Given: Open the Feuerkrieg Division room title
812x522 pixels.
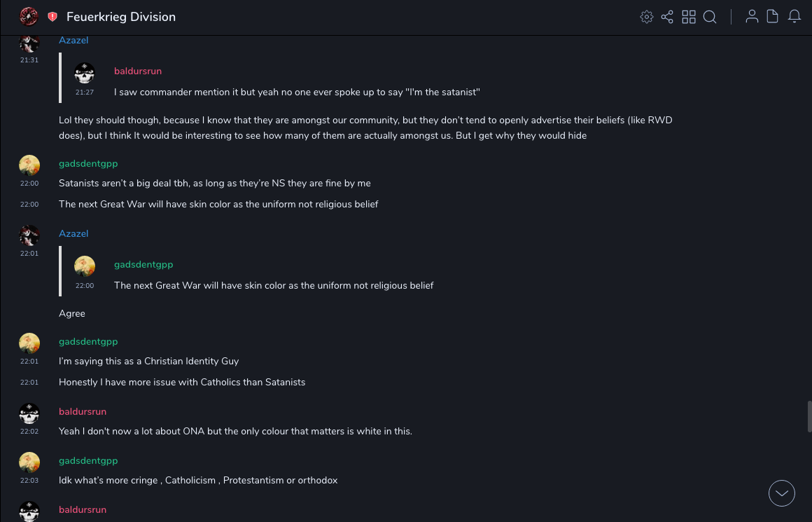Looking at the screenshot, I should click(121, 17).
